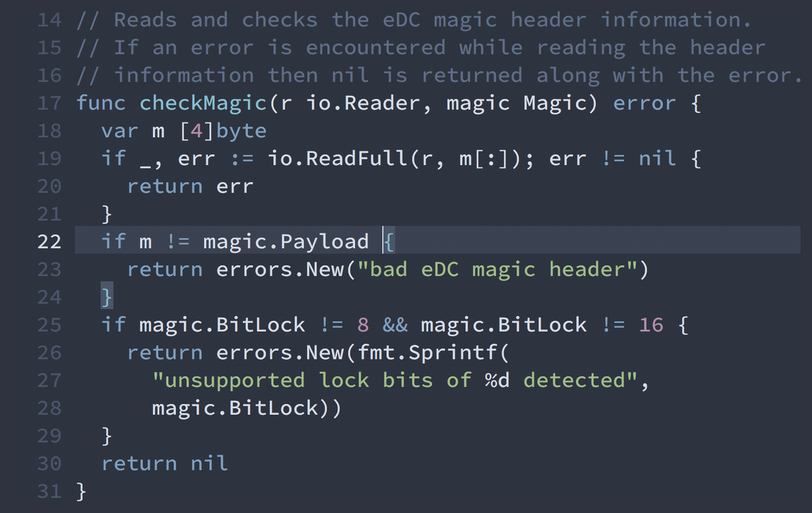Click the checkMagic function name
This screenshot has width=812, height=513.
pos(204,103)
